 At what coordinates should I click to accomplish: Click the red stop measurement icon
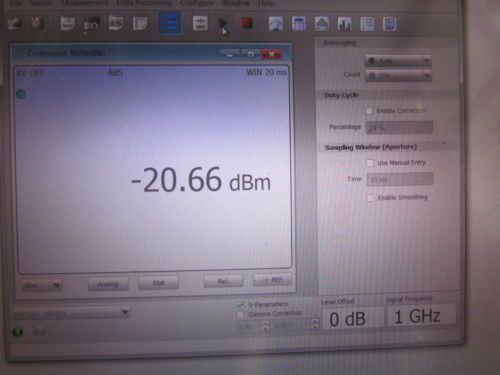pyautogui.click(x=247, y=23)
